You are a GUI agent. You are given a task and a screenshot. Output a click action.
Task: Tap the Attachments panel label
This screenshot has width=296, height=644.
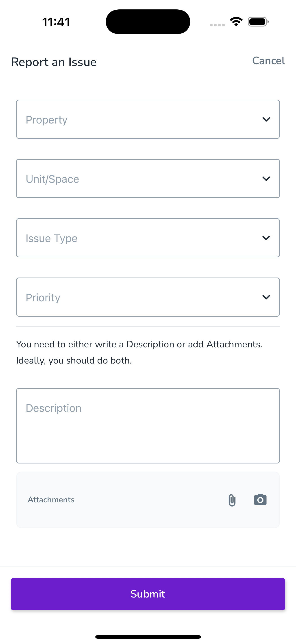[51, 500]
